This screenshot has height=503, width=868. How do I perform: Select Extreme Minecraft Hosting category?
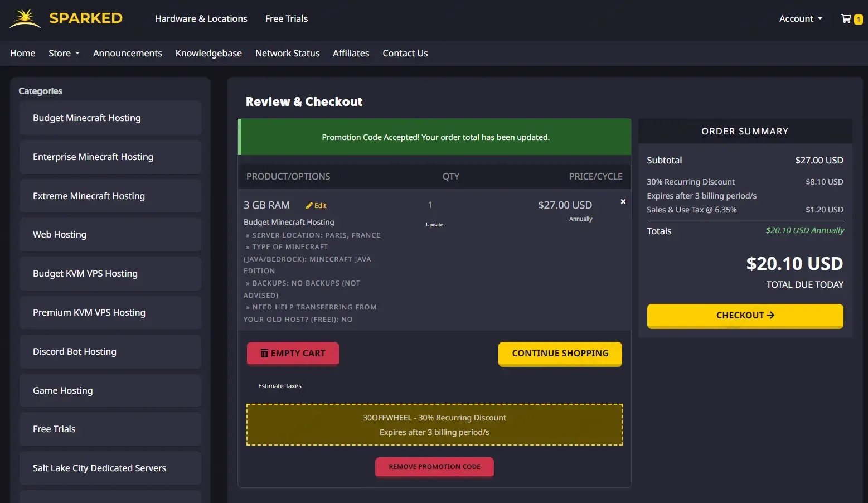click(x=110, y=196)
